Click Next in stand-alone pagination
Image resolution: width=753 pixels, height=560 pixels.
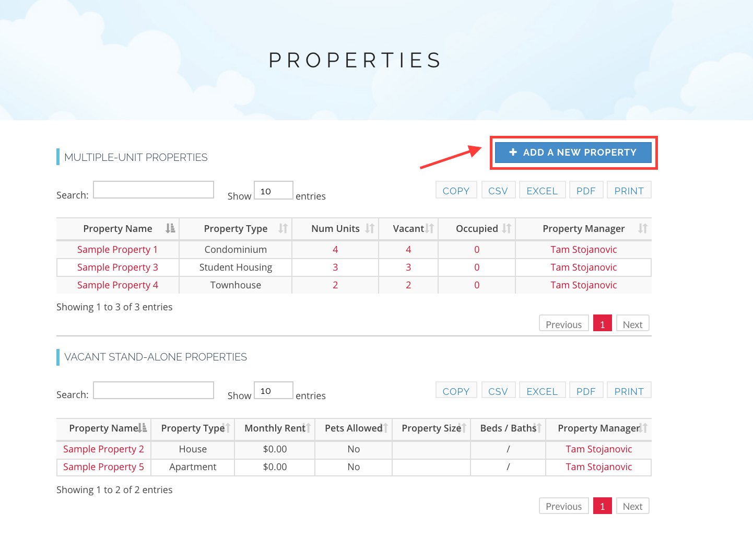click(x=632, y=506)
